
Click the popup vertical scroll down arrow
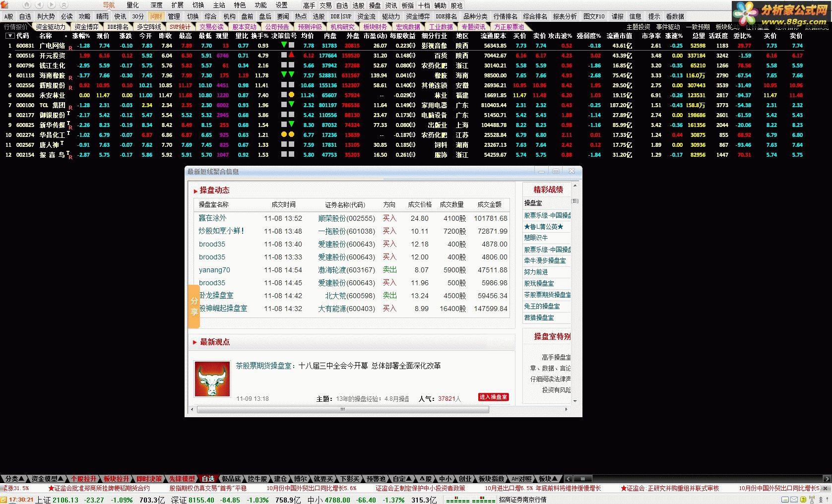pyautogui.click(x=575, y=401)
